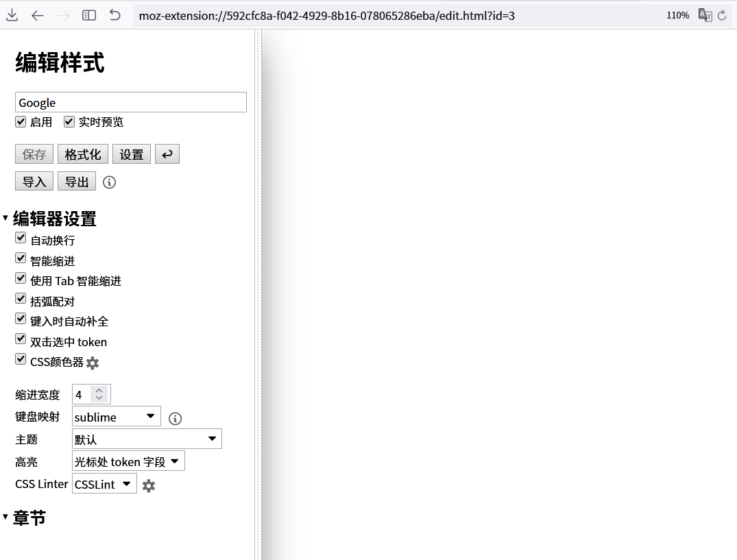This screenshot has height=560, width=737.
Task: Reload the page with the refresh icon
Action: tap(722, 16)
